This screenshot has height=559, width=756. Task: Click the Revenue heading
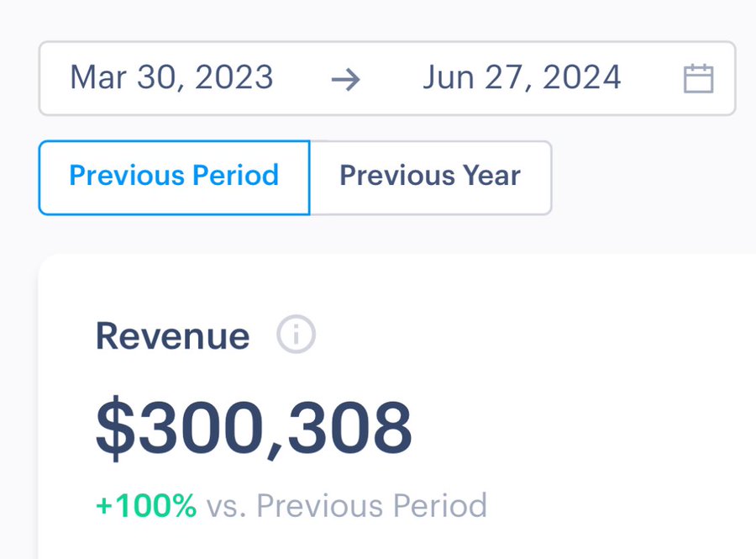pyautogui.click(x=172, y=336)
